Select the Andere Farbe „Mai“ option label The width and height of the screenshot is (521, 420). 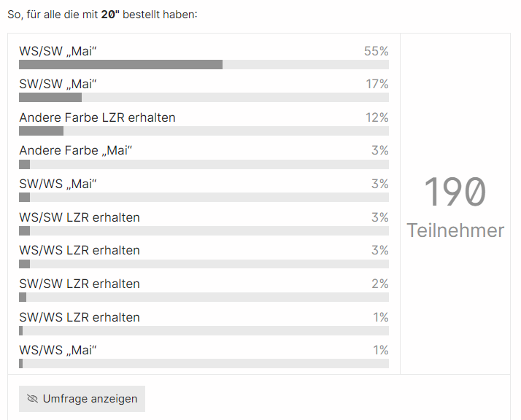pos(76,151)
